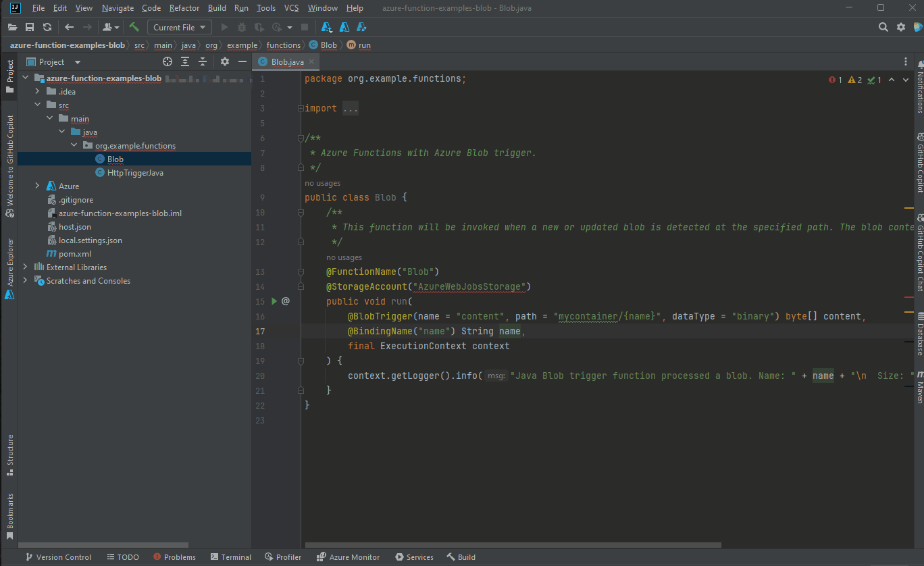This screenshot has width=924, height=566.
Task: Open the Refactor menu
Action: (x=184, y=8)
